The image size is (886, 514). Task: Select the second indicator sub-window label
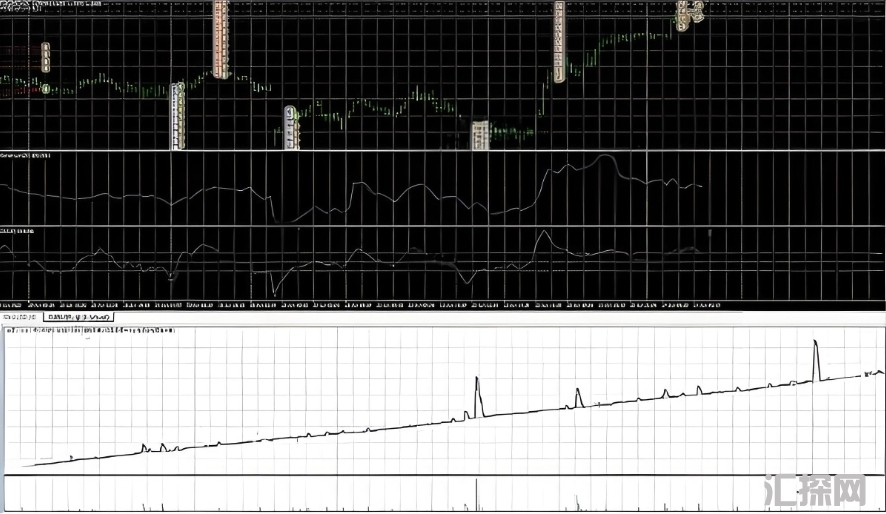pos(17,231)
